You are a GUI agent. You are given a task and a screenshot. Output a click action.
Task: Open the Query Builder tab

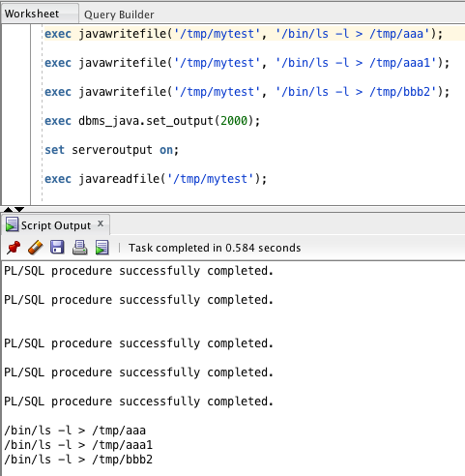point(119,15)
